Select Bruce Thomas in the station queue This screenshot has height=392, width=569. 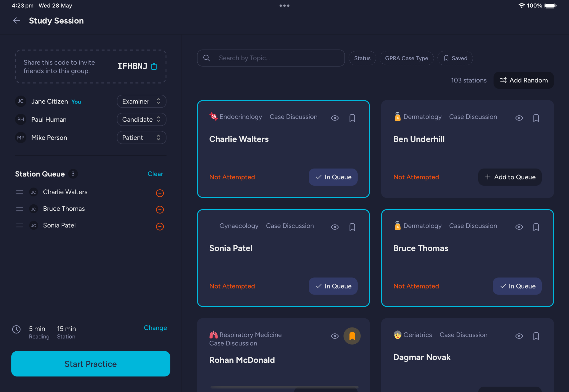[x=64, y=209]
